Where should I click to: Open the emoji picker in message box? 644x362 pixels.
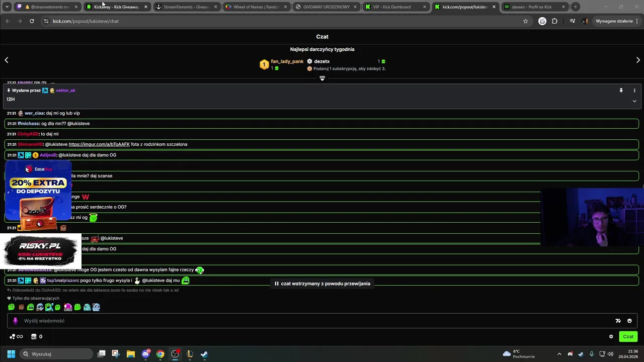[629, 321]
